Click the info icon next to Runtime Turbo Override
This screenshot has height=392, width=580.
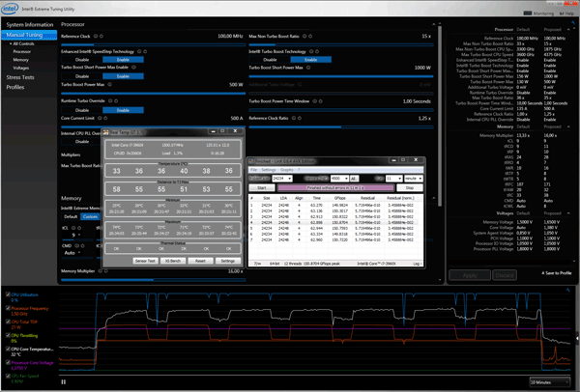pos(110,100)
